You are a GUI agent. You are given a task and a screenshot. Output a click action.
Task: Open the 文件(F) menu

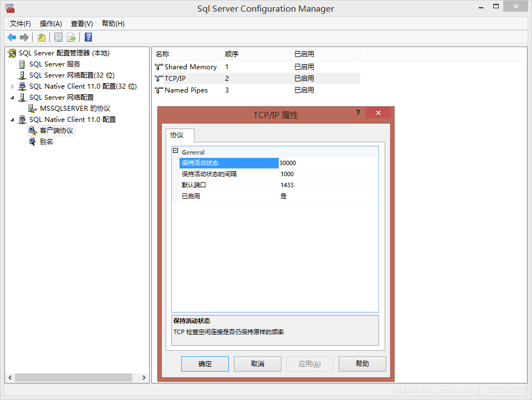click(21, 23)
